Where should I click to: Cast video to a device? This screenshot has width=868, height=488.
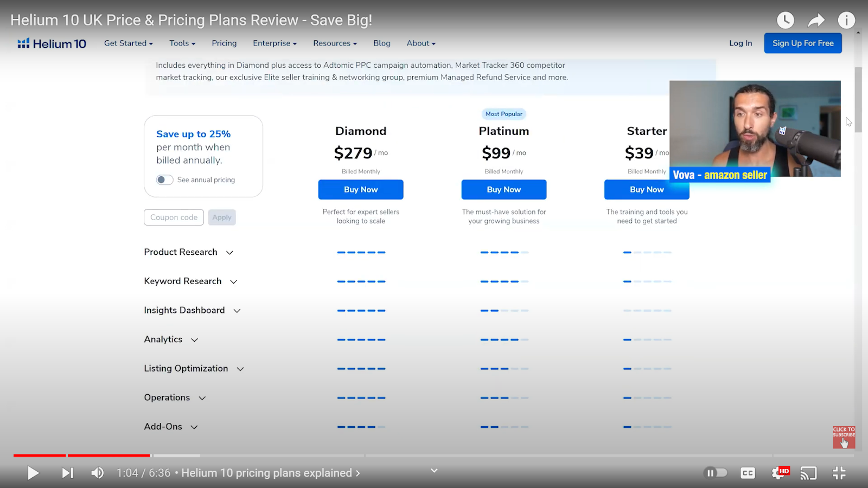(x=808, y=473)
